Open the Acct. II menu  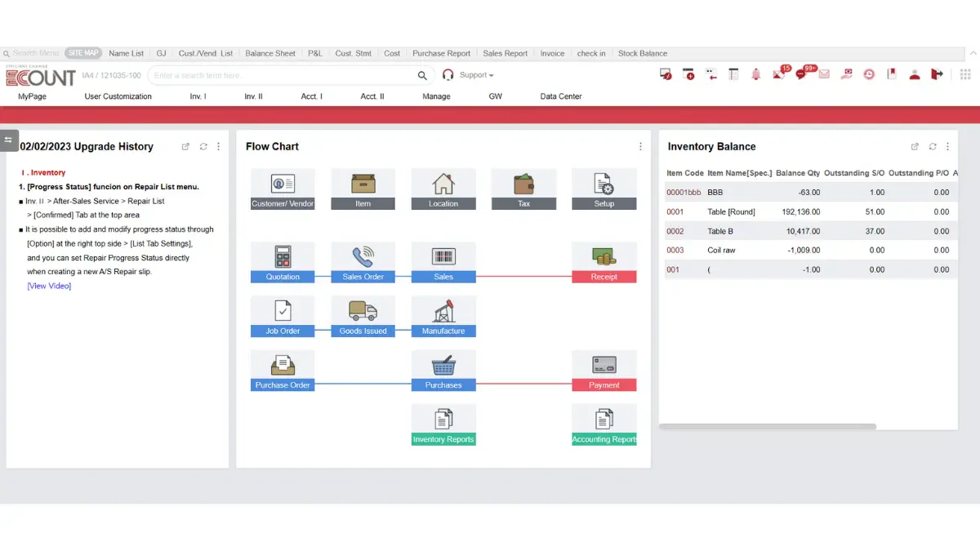372,96
